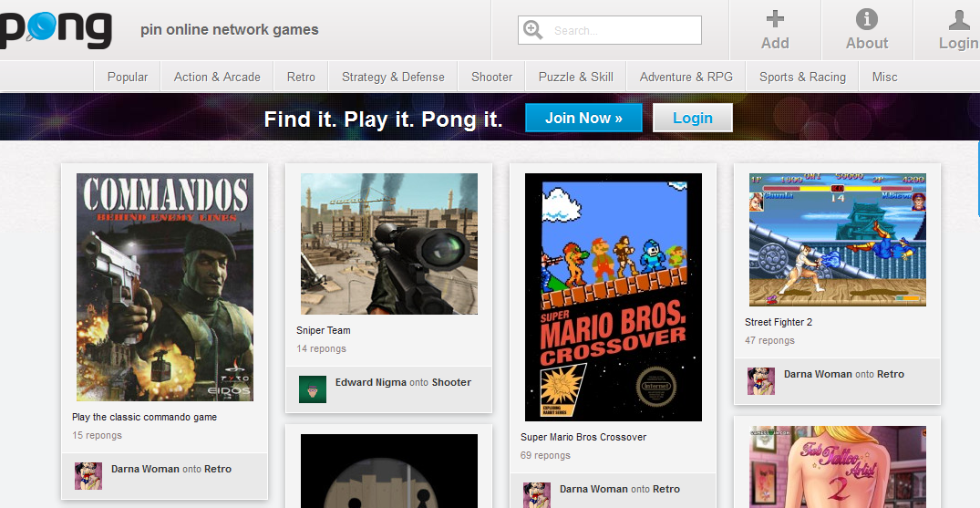
Task: Click Darna Woman avatar under Street Fighter 2
Action: [760, 381]
